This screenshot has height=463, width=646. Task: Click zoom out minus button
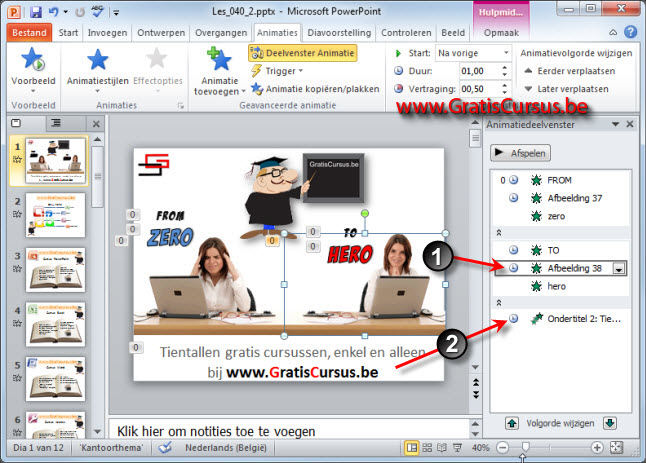point(502,447)
